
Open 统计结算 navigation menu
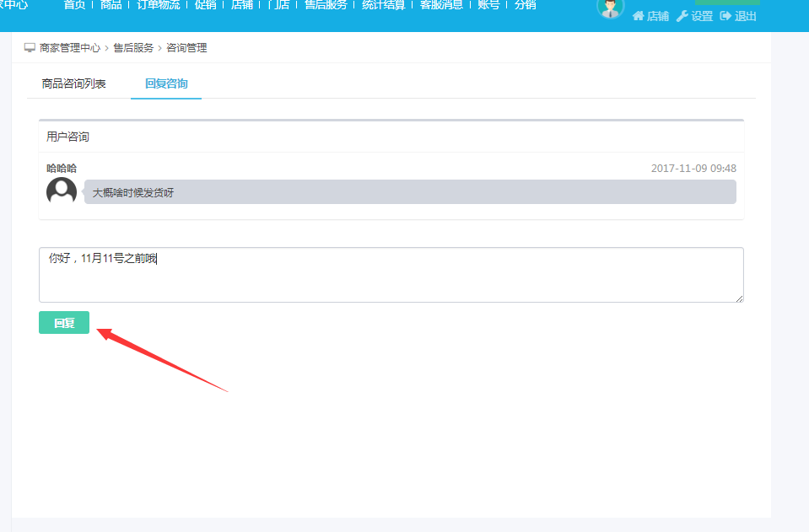383,4
